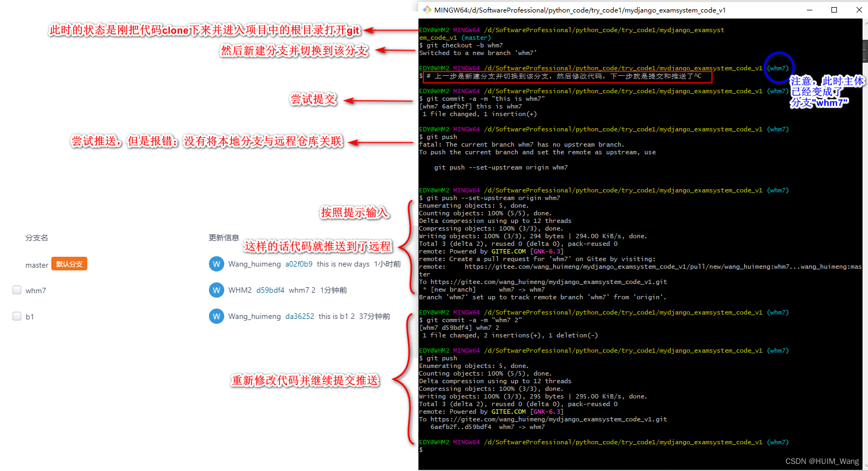Click the MINGW64 window title text
Viewport: 868px width, 471px height.
coord(580,10)
